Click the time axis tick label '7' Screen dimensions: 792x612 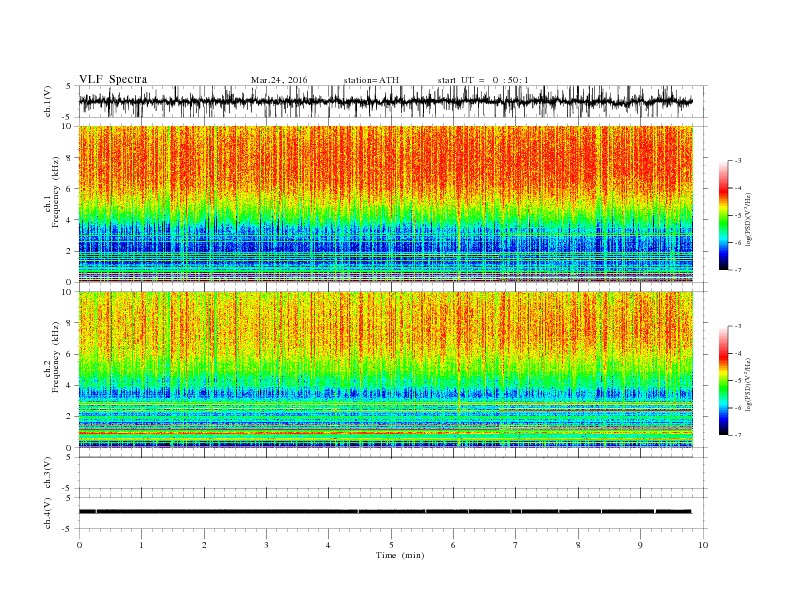point(516,545)
